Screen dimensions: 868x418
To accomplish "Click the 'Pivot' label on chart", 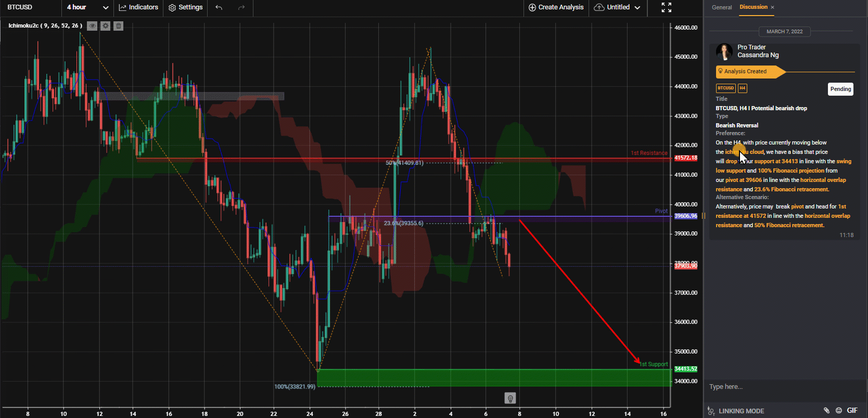I will click(661, 211).
